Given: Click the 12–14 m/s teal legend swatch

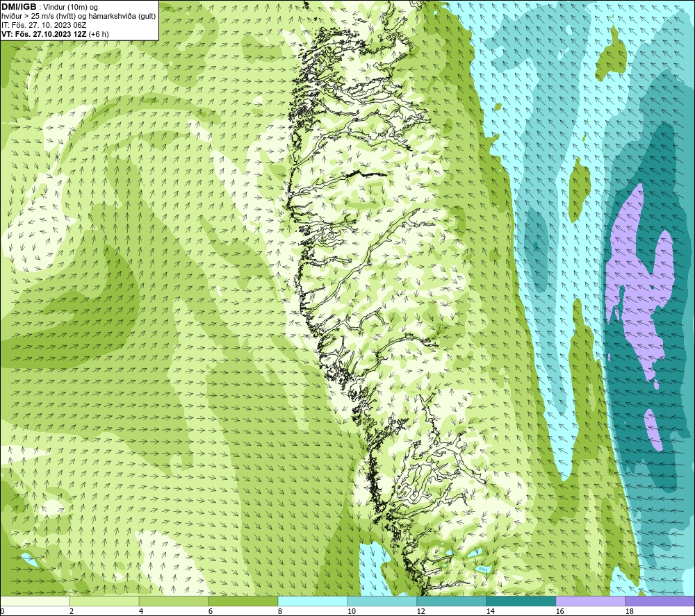Looking at the screenshot, I should pos(452,601).
